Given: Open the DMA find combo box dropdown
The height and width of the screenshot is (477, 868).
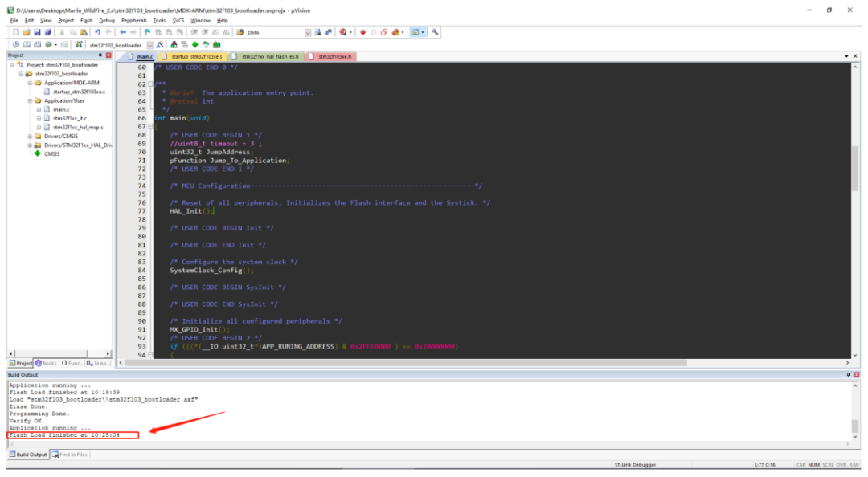Looking at the screenshot, I should click(308, 32).
